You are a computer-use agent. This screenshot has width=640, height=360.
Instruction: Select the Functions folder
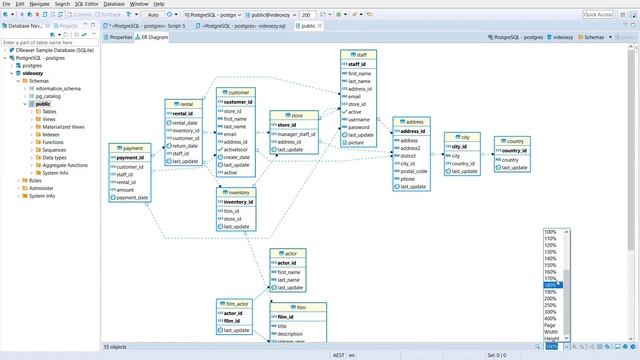click(x=53, y=142)
